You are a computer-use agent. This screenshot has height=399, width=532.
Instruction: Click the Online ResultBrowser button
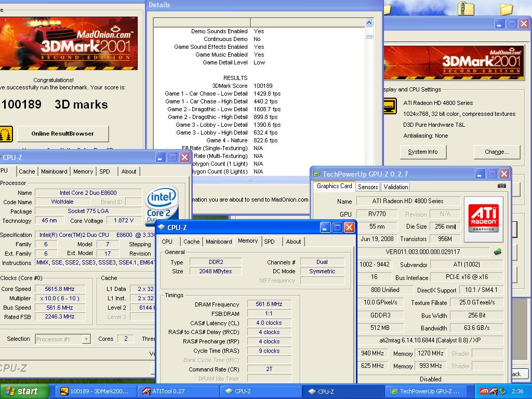[x=63, y=134]
